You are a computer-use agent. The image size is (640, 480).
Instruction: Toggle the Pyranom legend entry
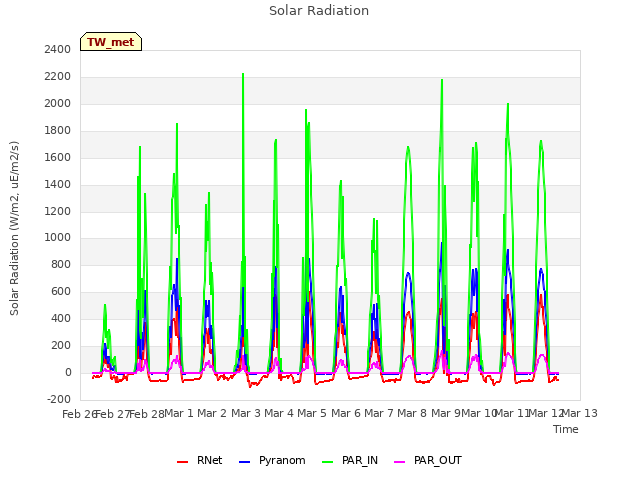[x=272, y=460]
